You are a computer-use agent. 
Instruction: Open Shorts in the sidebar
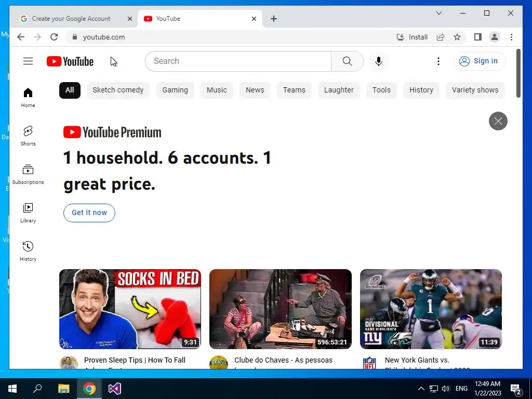pyautogui.click(x=28, y=136)
